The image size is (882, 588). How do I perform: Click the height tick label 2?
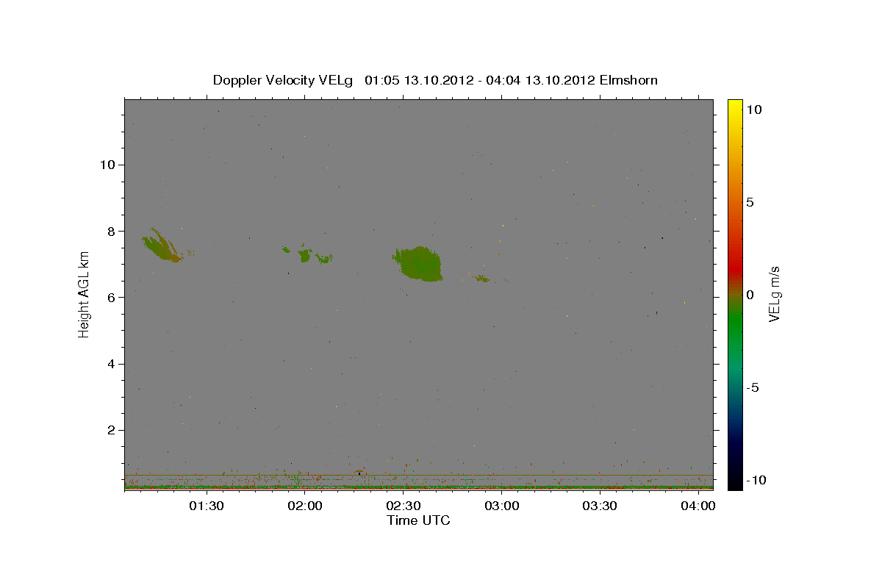coord(110,430)
